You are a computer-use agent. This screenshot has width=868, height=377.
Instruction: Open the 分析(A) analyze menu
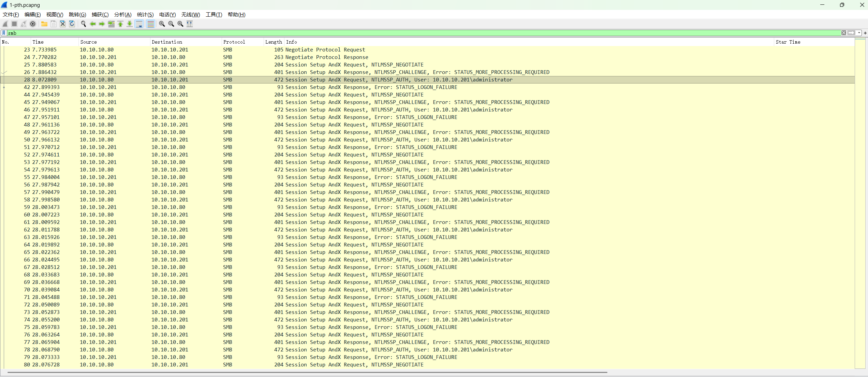click(x=122, y=15)
